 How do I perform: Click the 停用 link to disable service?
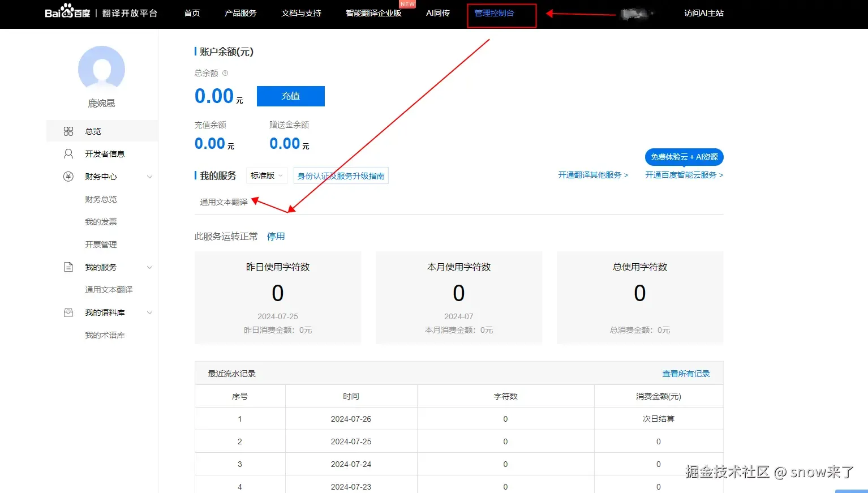click(x=276, y=237)
